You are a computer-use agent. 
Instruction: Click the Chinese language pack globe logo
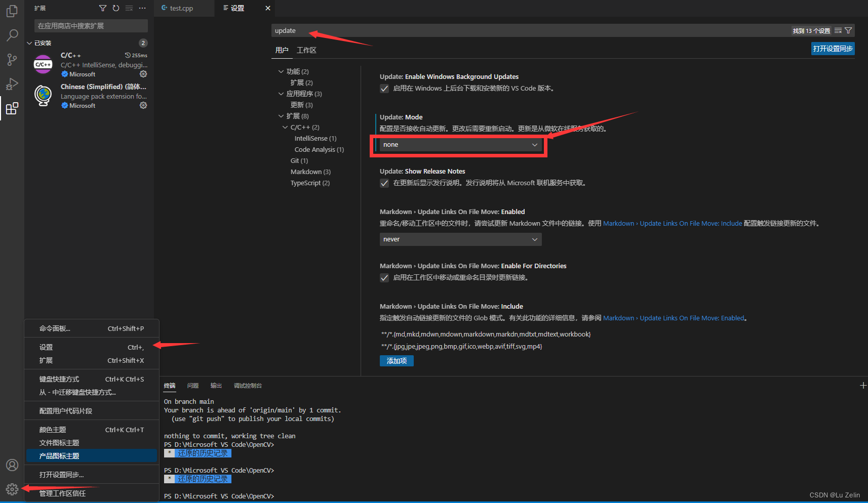pyautogui.click(x=43, y=96)
